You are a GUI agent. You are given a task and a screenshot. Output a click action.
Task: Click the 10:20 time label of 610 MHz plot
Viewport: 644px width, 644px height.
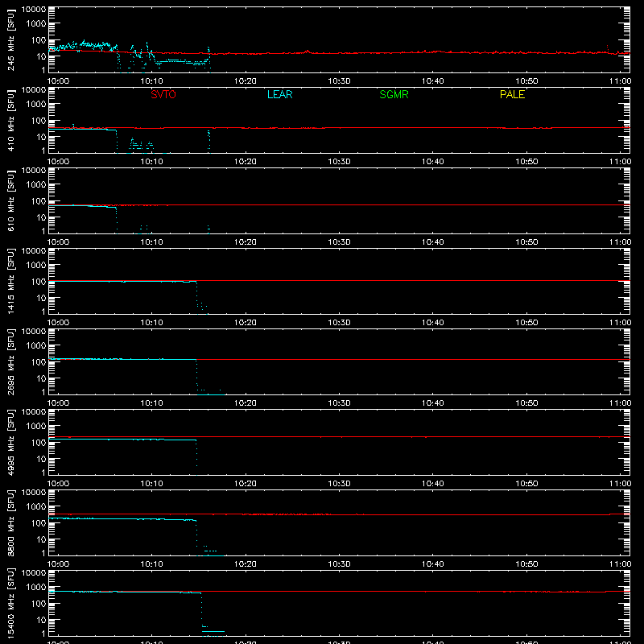coord(246,242)
